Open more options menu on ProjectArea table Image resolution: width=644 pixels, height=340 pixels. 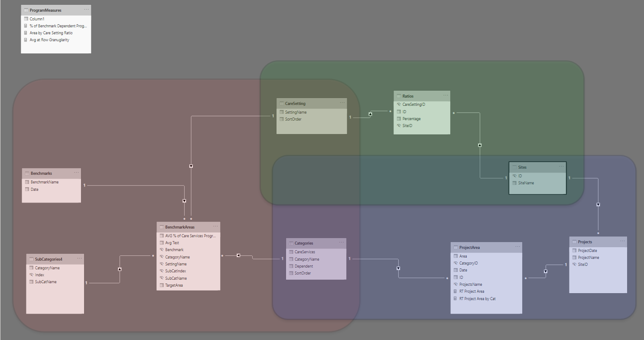518,247
